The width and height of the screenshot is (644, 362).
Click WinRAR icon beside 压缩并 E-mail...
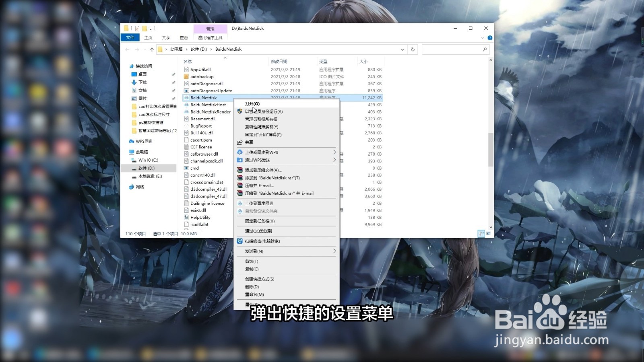click(240, 185)
